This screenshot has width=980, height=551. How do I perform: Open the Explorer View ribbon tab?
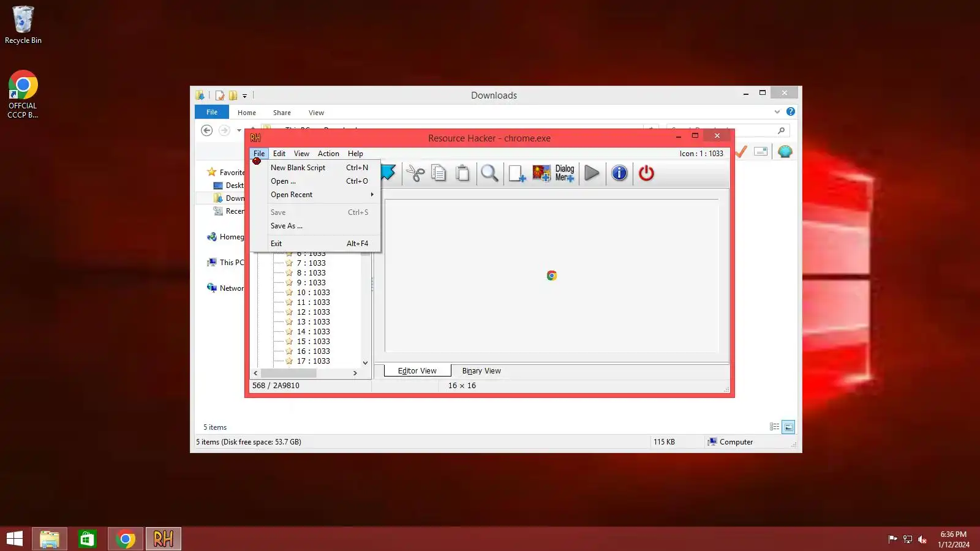pos(316,113)
